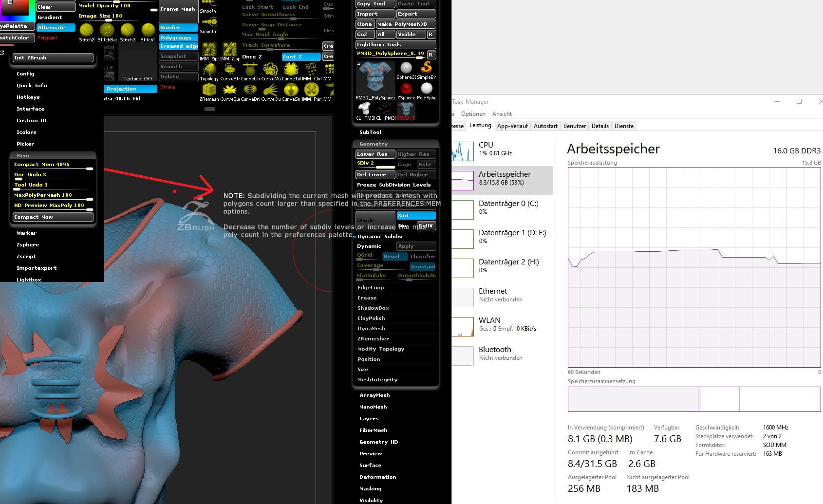Select the CurveTube brush icon
This screenshot has height=504, width=823.
[291, 69]
